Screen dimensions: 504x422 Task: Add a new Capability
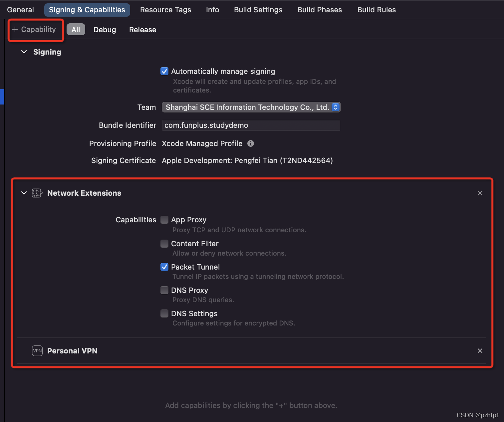click(x=34, y=30)
